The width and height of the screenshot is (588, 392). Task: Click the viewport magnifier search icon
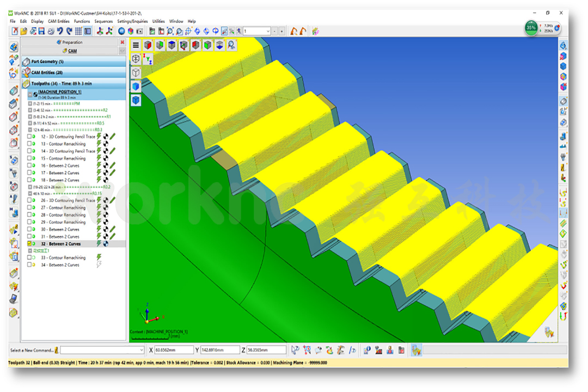coord(232,45)
